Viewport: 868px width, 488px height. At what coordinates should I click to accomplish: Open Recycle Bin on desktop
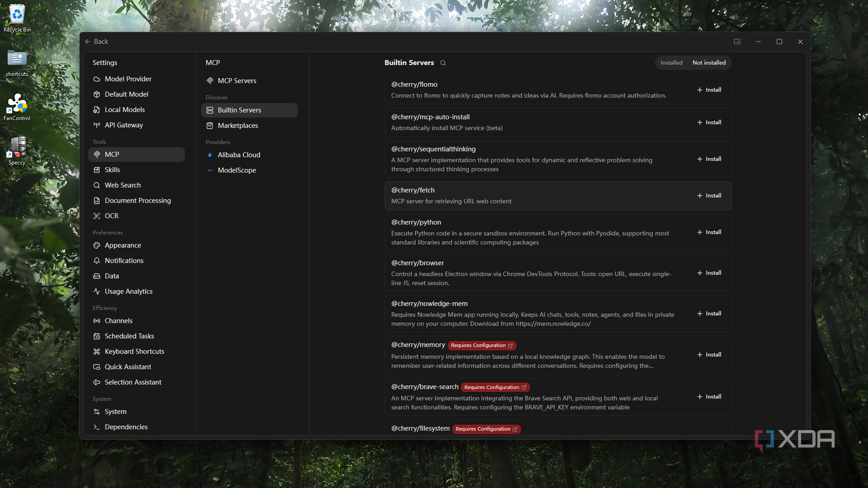click(17, 18)
